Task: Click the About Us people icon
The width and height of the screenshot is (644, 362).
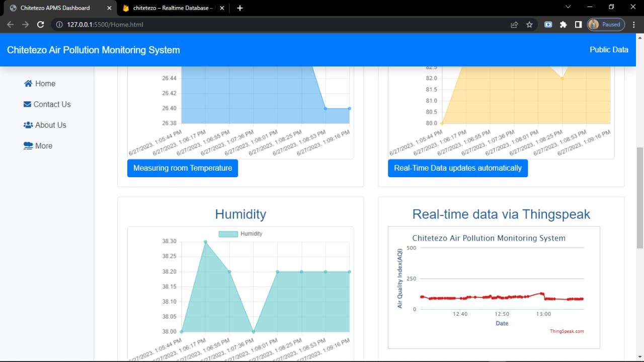Action: click(28, 125)
